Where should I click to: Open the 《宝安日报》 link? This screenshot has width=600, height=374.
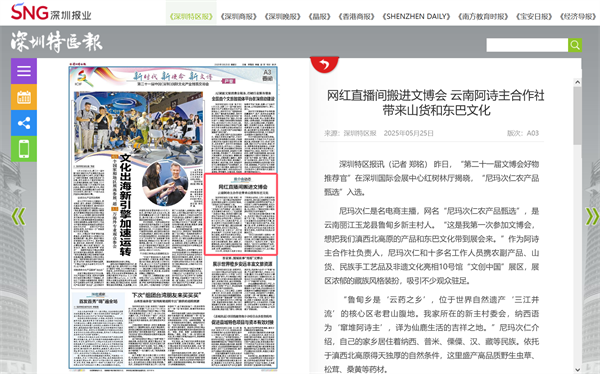point(534,16)
